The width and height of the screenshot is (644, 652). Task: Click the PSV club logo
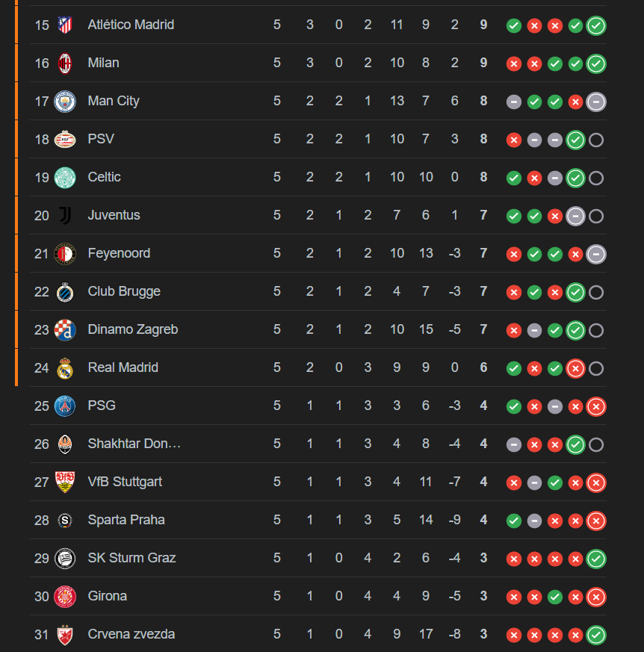(x=65, y=140)
